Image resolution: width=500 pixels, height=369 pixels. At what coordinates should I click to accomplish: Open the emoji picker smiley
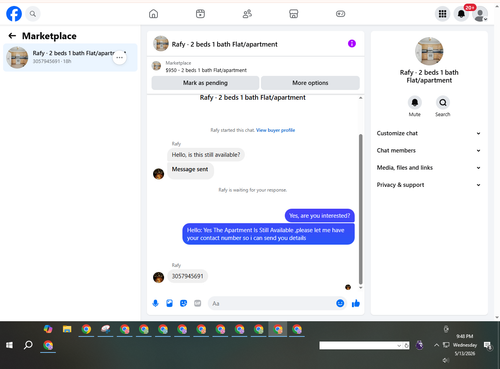(340, 303)
